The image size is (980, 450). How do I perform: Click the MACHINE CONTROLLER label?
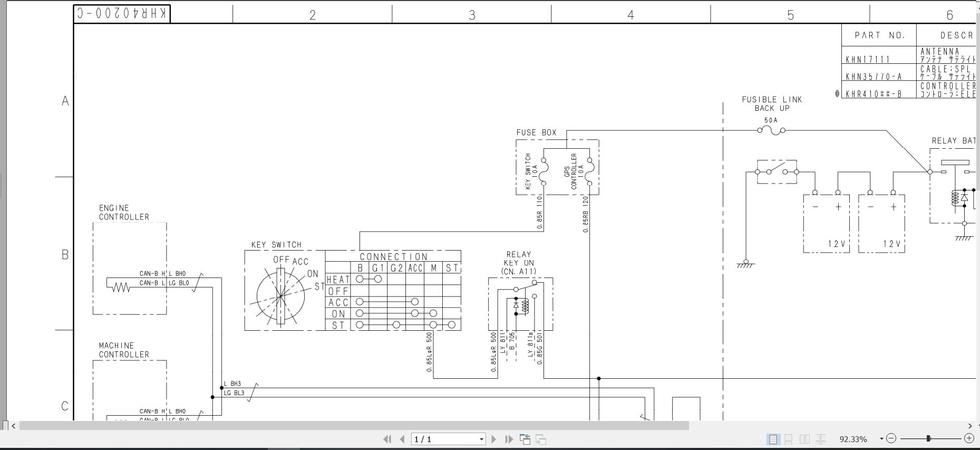(x=124, y=350)
